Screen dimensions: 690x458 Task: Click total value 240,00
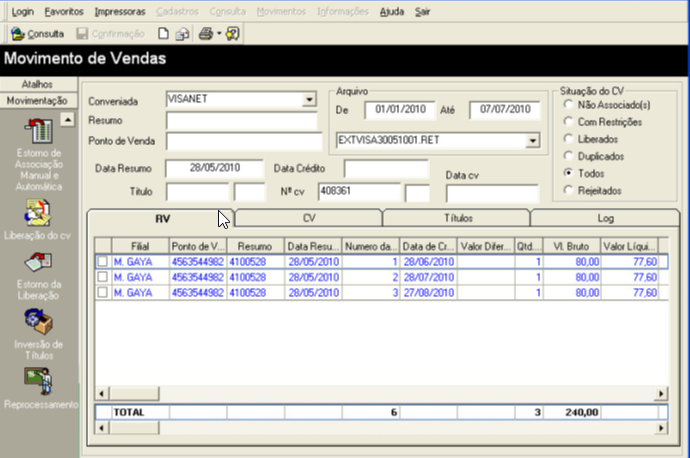point(582,412)
